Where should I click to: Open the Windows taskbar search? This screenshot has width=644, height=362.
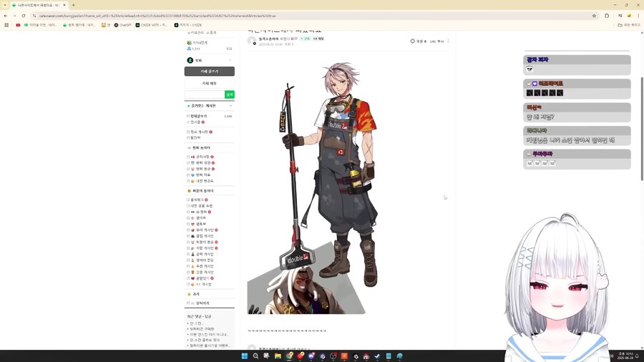click(255, 356)
